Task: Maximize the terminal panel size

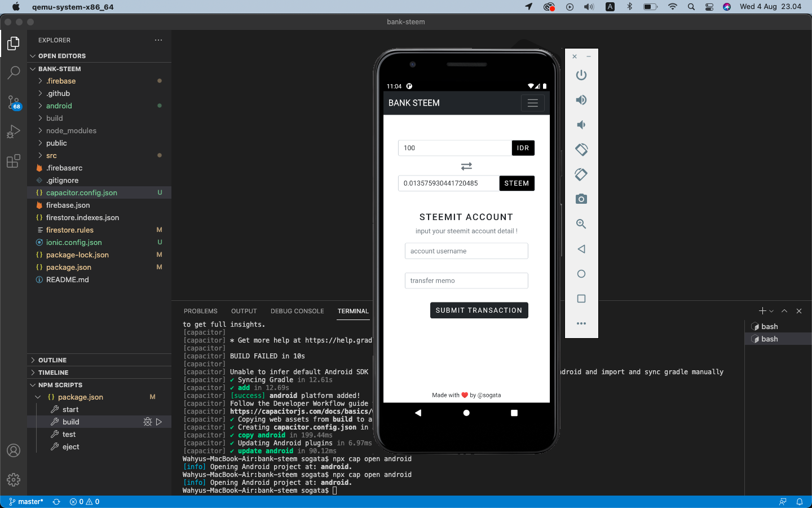Action: coord(784,311)
